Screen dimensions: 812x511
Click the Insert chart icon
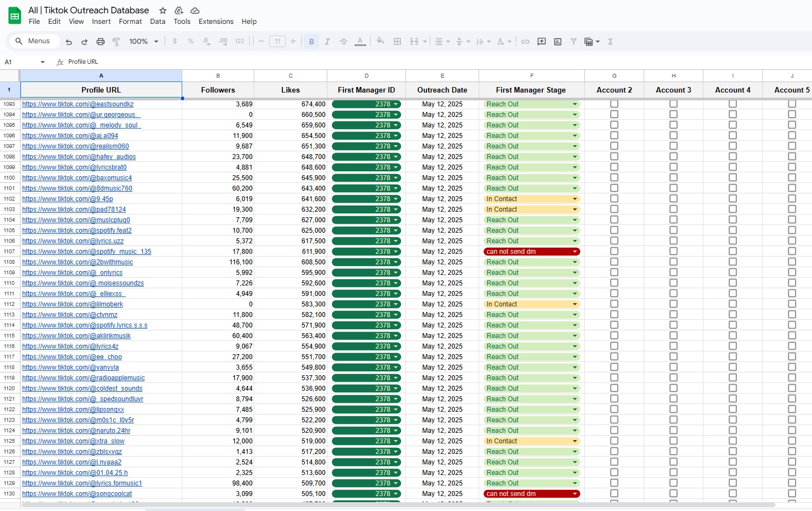(558, 42)
